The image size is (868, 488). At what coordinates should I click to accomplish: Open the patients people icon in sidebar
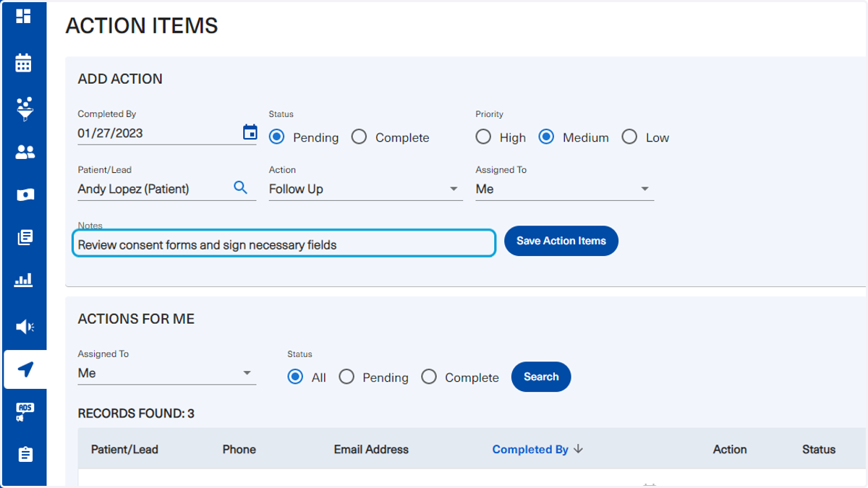[x=25, y=152]
